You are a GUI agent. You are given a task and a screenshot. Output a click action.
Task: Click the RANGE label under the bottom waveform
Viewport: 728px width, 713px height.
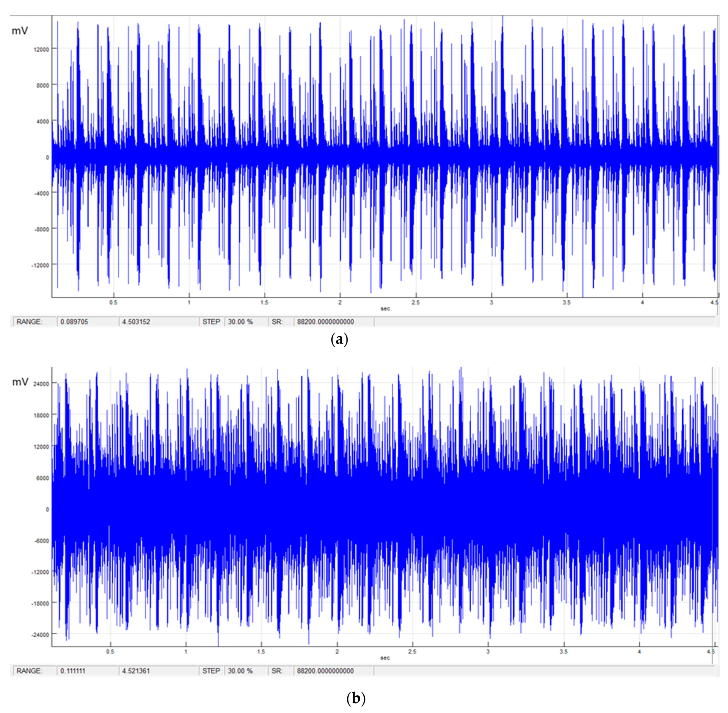(30, 671)
